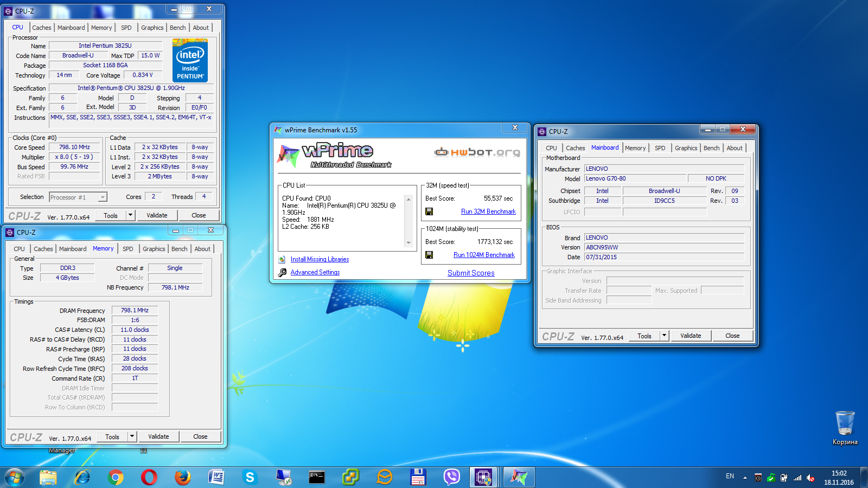Open Advanced Settings link in wPrime
The width and height of the screenshot is (868, 488).
pos(315,272)
